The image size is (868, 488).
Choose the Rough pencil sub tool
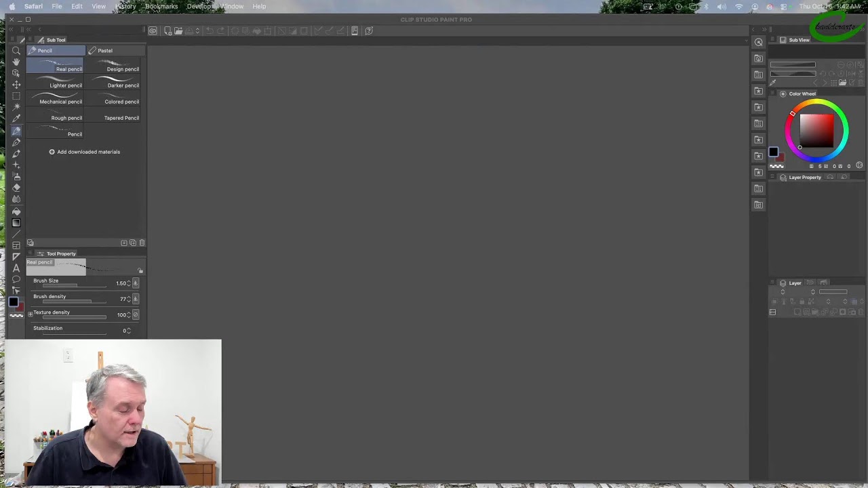pyautogui.click(x=56, y=115)
